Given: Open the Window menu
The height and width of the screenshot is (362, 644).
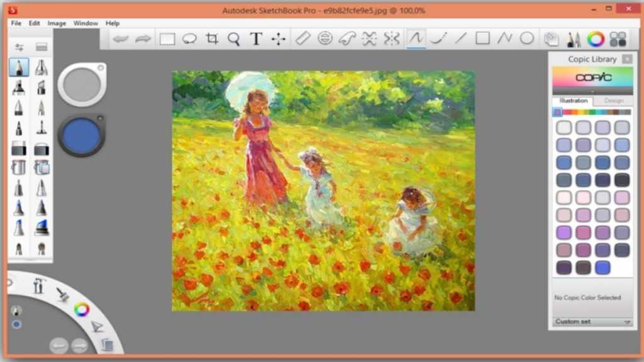Looking at the screenshot, I should pos(86,23).
